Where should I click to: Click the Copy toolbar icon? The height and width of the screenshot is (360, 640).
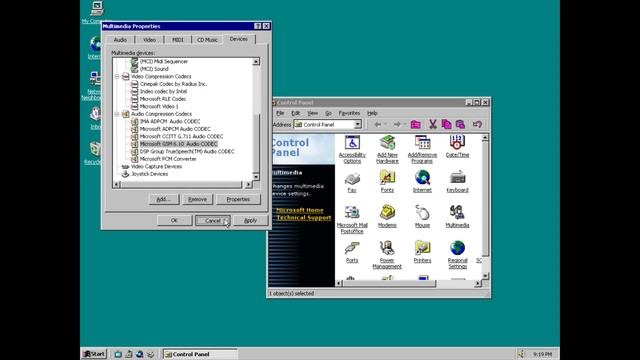coord(447,124)
